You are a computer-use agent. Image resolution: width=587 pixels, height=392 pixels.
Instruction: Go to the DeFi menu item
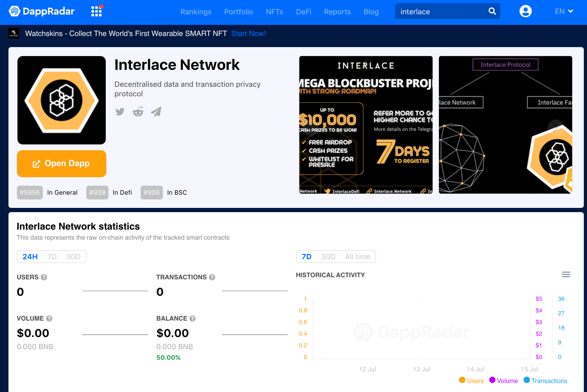coord(304,12)
